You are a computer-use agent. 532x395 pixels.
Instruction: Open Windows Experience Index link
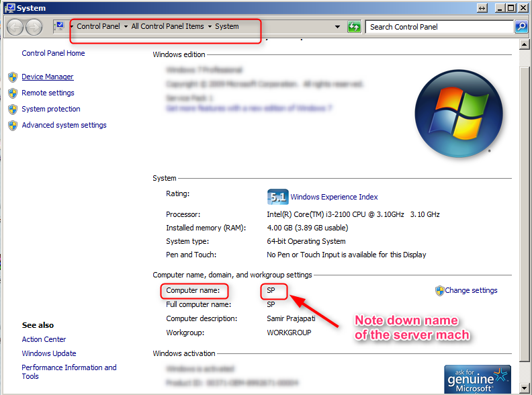(334, 197)
